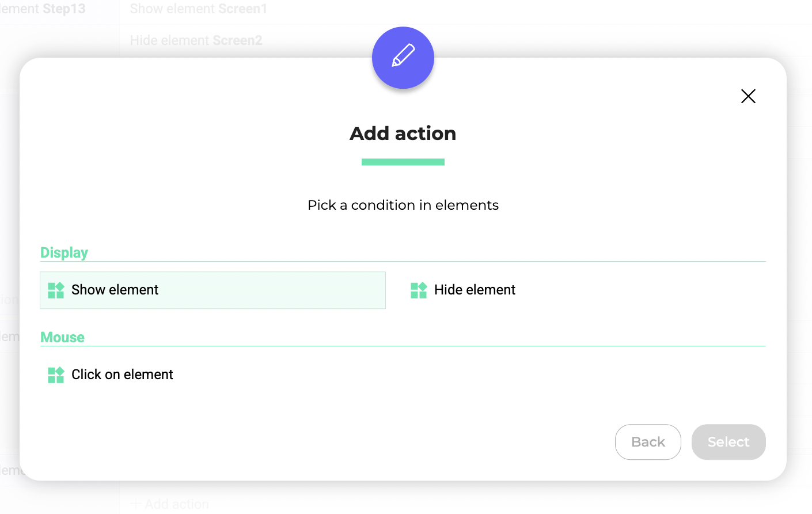Click the green blocks icon beside Click on element
This screenshot has width=812, height=514.
[56, 375]
